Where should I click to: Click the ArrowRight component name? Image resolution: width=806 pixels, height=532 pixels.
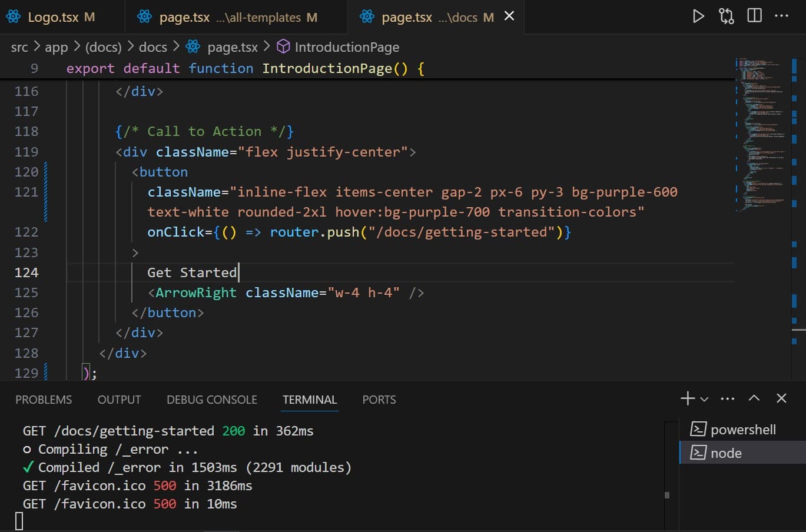click(x=196, y=292)
